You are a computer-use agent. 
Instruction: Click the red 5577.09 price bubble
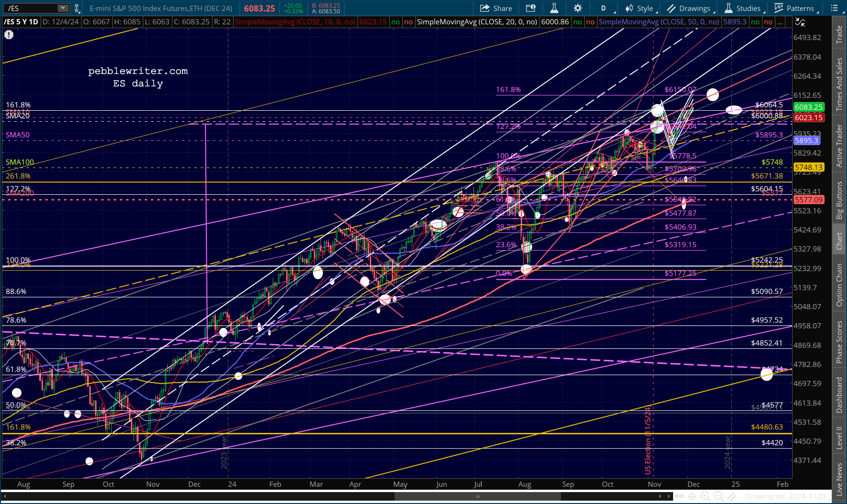point(809,199)
